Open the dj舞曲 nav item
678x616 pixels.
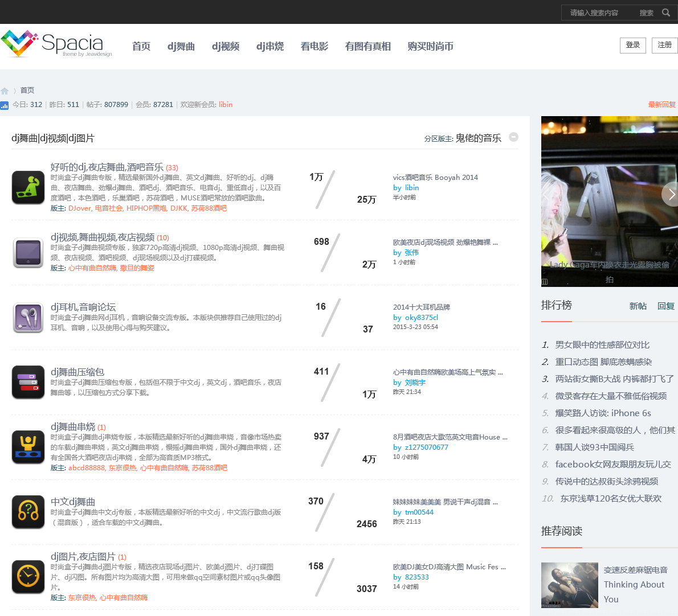(181, 46)
